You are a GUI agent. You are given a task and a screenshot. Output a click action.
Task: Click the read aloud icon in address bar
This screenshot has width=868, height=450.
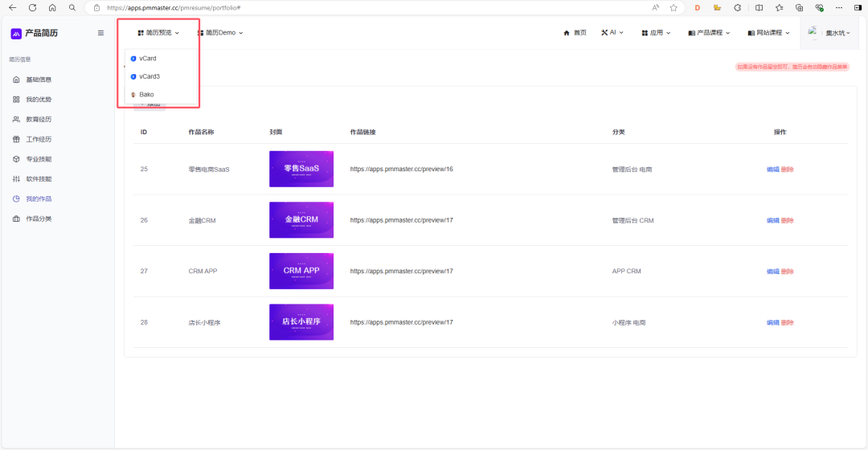click(656, 8)
